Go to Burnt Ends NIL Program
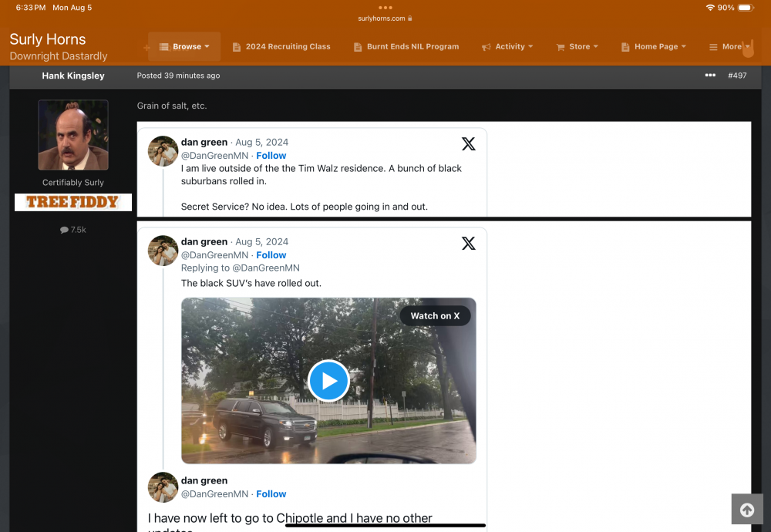771x532 pixels. [x=406, y=47]
